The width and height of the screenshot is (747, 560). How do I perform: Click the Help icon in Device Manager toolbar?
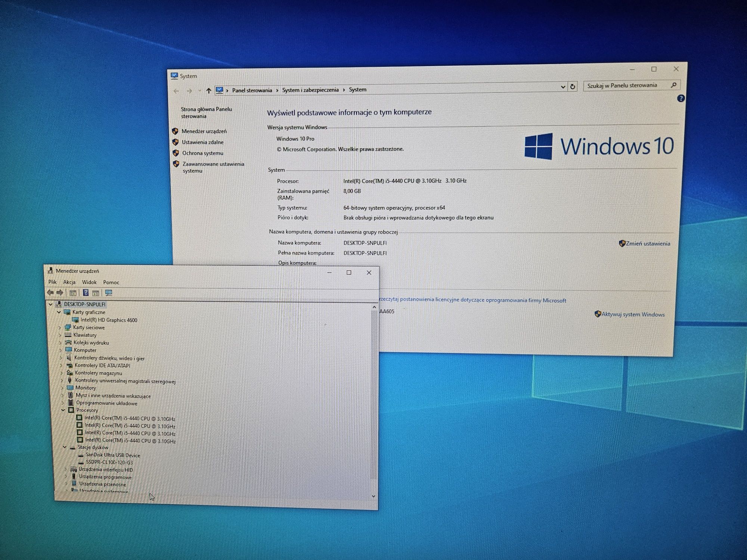click(x=86, y=293)
